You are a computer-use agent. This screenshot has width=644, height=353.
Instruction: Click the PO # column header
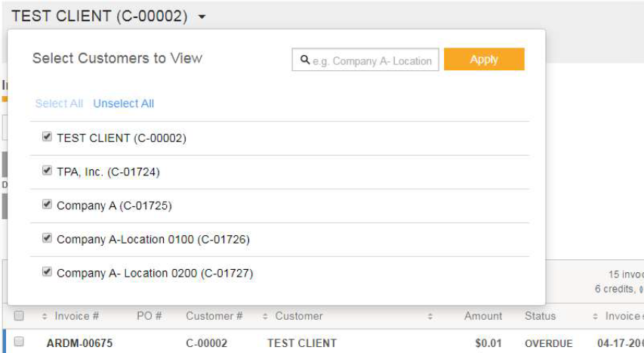[149, 316]
